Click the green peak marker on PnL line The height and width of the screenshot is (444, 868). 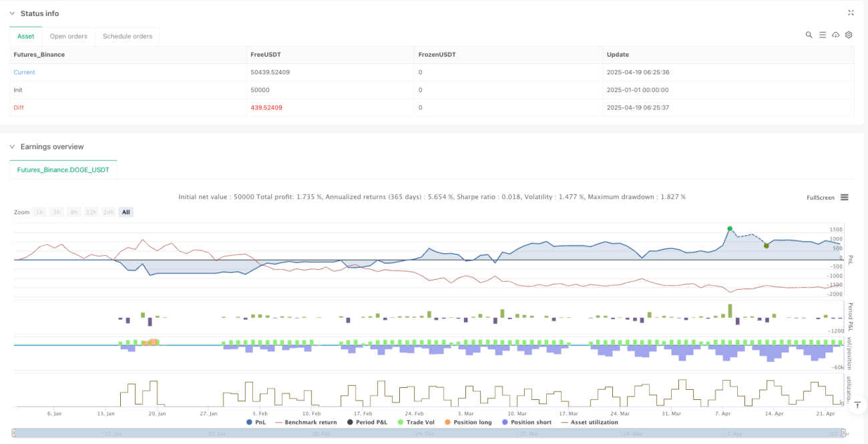[x=730, y=228]
